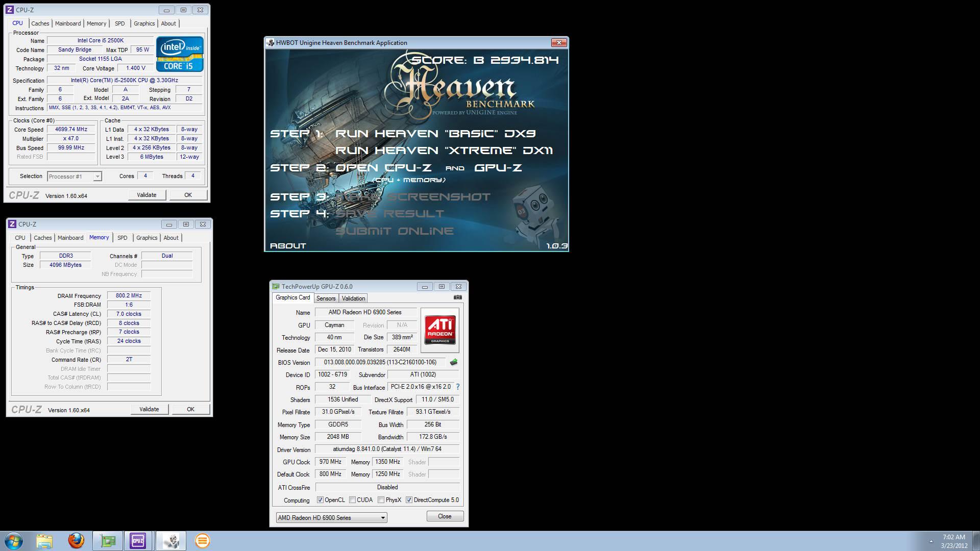Open Mainboard tab in top CPU-Z window
This screenshot has width=980, height=551.
[x=68, y=23]
